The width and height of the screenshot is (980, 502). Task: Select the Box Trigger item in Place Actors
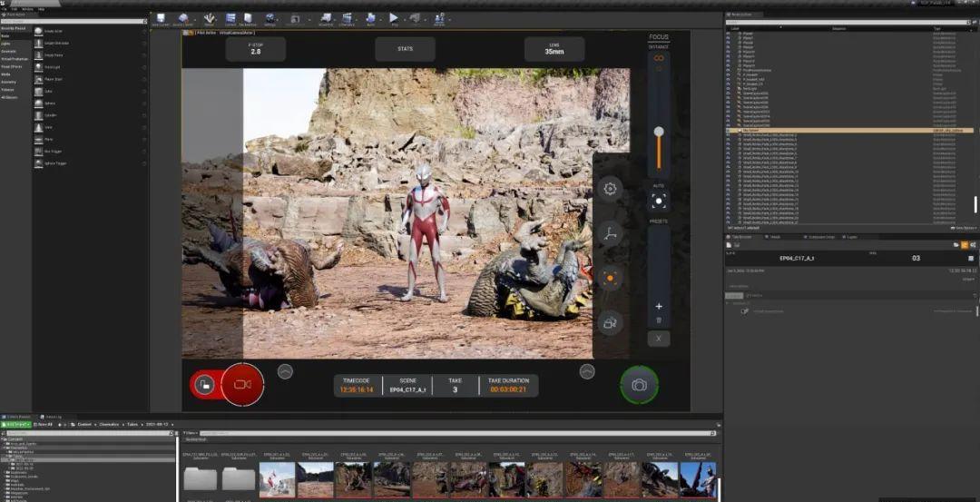(91, 152)
